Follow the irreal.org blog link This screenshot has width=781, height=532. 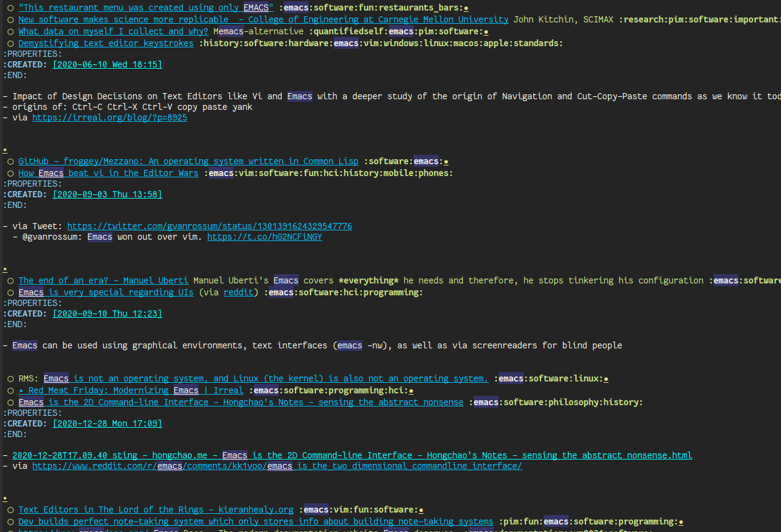(110, 117)
